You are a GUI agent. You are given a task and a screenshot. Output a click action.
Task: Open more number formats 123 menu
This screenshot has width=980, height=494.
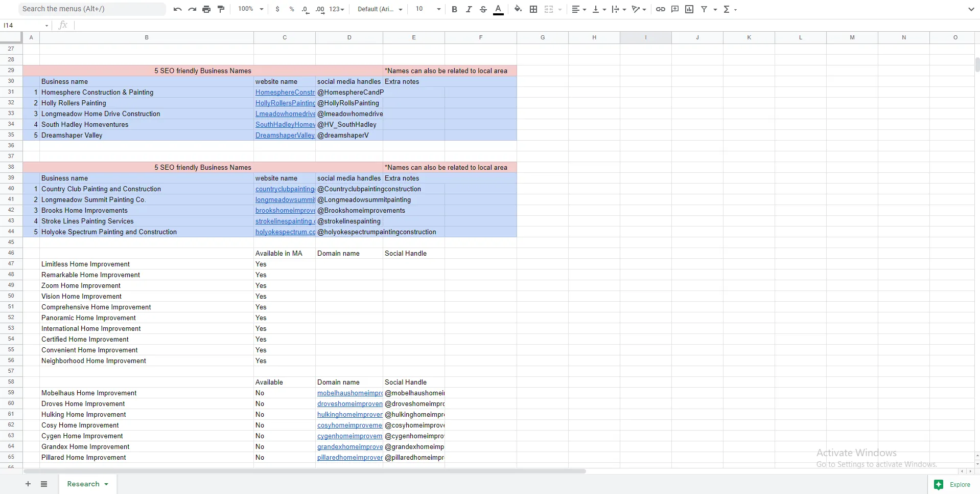pyautogui.click(x=337, y=9)
